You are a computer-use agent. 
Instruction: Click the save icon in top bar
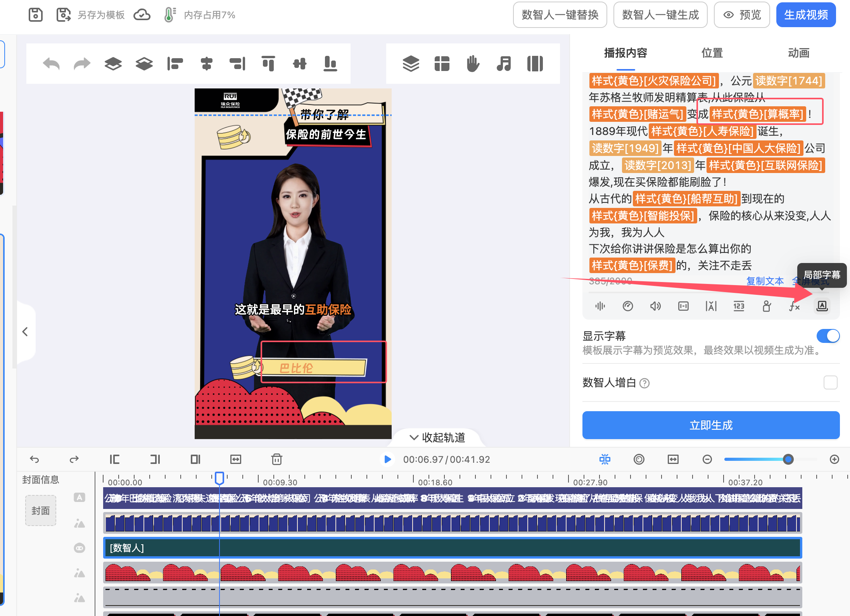point(36,15)
